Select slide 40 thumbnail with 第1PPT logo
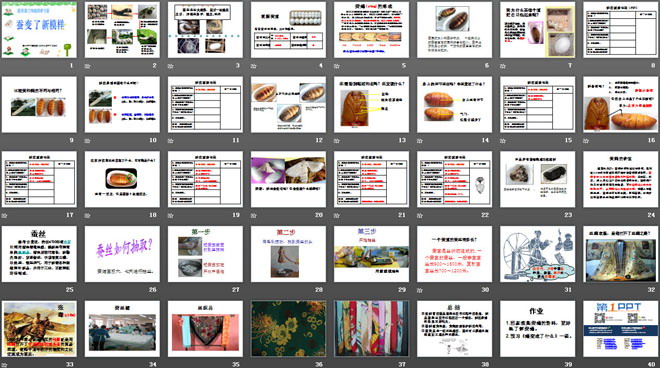 click(x=621, y=329)
